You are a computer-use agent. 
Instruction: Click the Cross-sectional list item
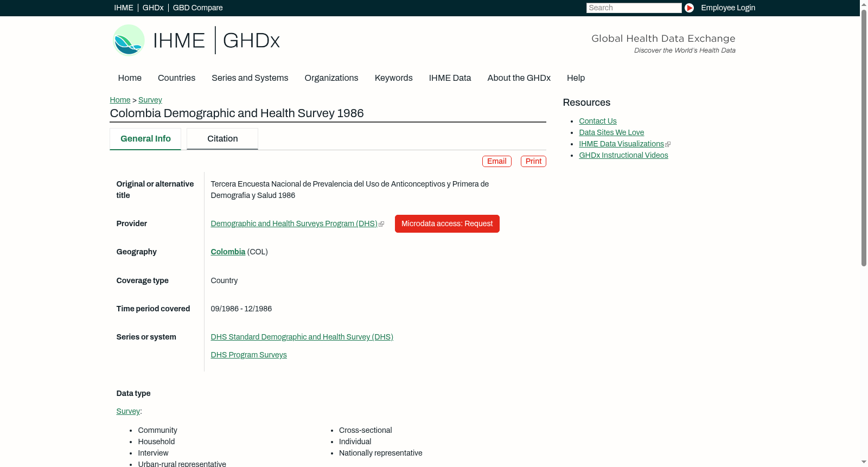(x=365, y=430)
